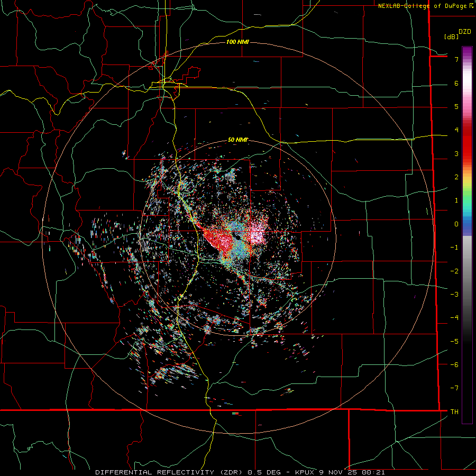Click the black radar site dot at center
The image size is (476, 476).
click(x=237, y=236)
